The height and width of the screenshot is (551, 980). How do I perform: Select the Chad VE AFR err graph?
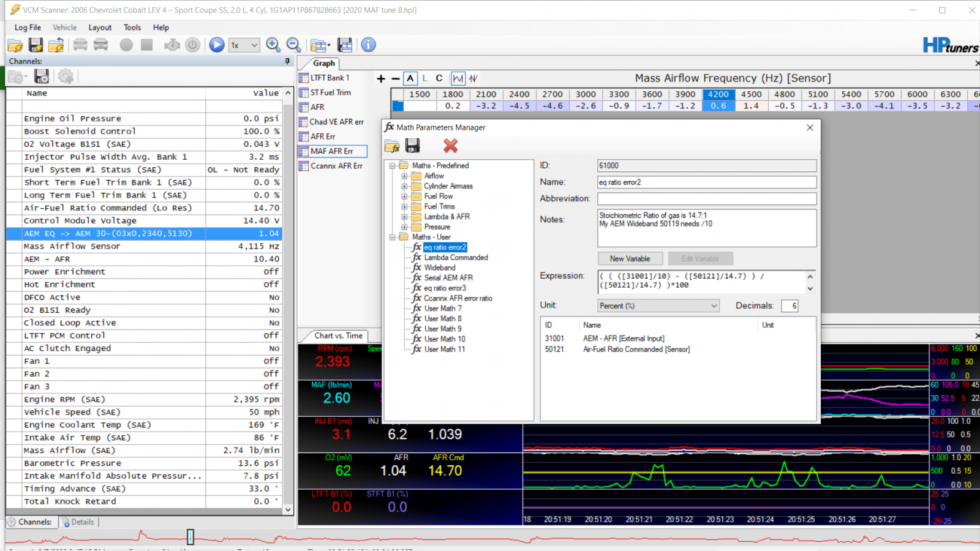(336, 122)
